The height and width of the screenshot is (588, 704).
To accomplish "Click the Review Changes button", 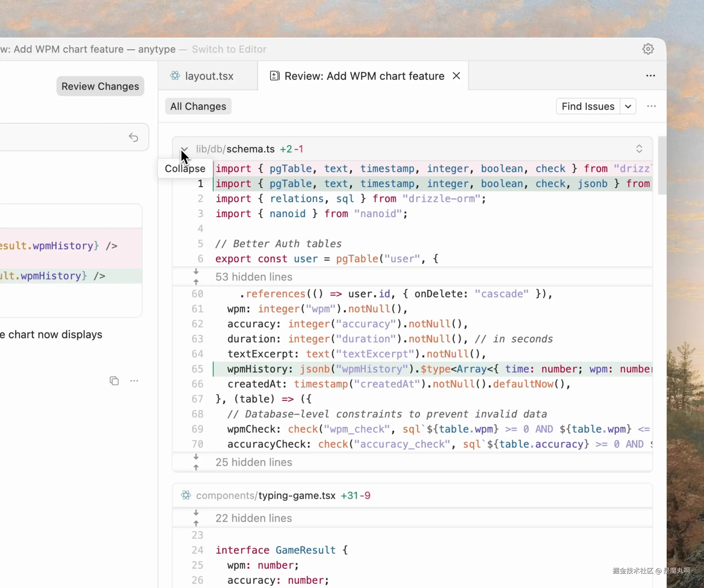I will pyautogui.click(x=100, y=86).
